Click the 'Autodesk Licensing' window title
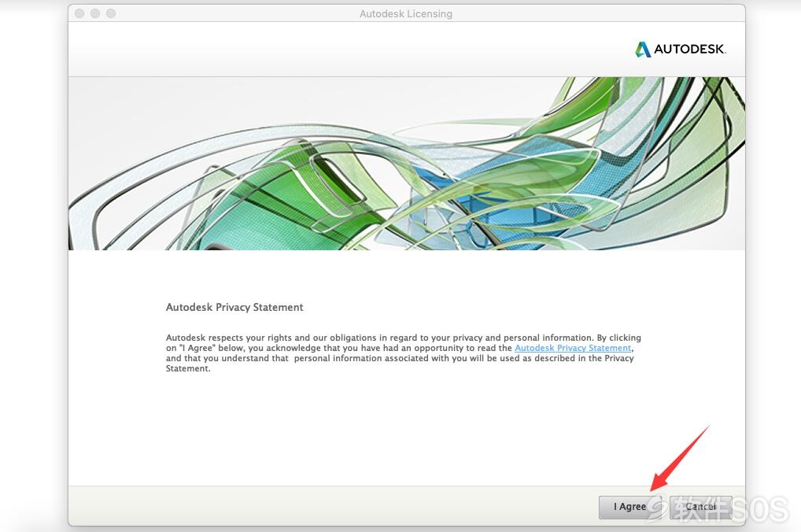The image size is (801, 532). pos(406,14)
